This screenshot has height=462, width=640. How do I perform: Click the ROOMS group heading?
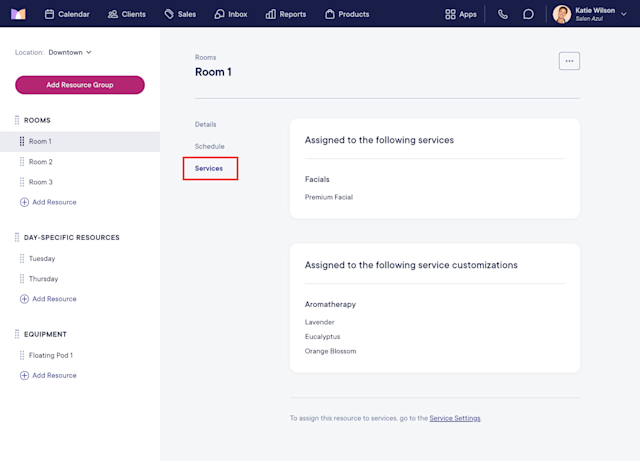click(x=37, y=120)
